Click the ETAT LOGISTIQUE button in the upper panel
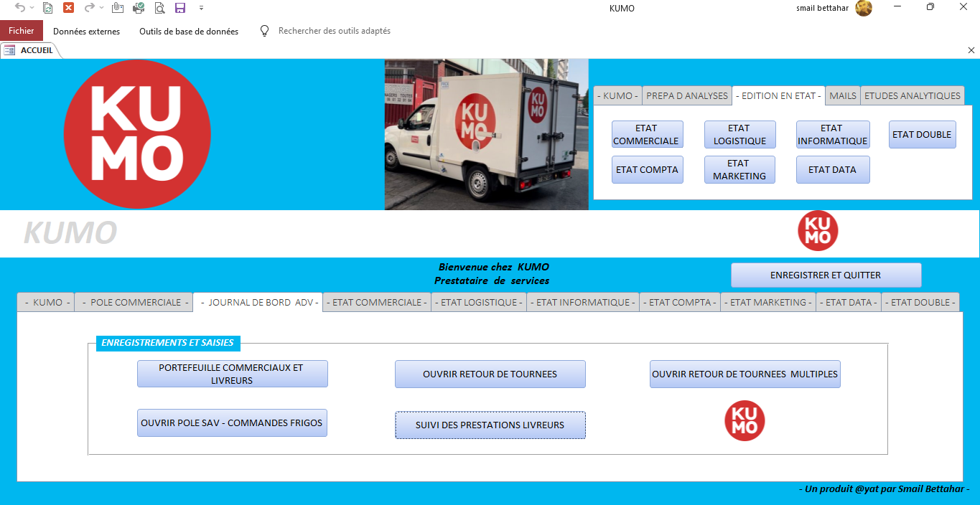Image resolution: width=980 pixels, height=505 pixels. point(739,134)
